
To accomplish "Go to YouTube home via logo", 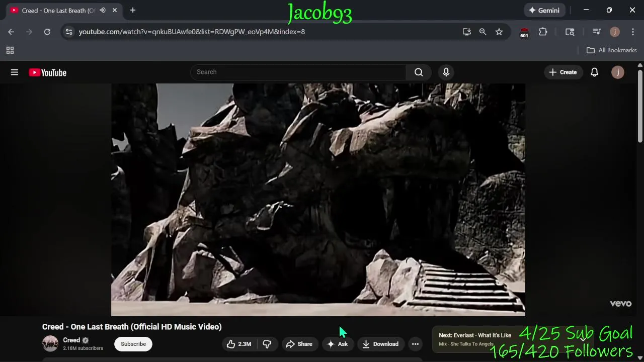I will tap(48, 73).
